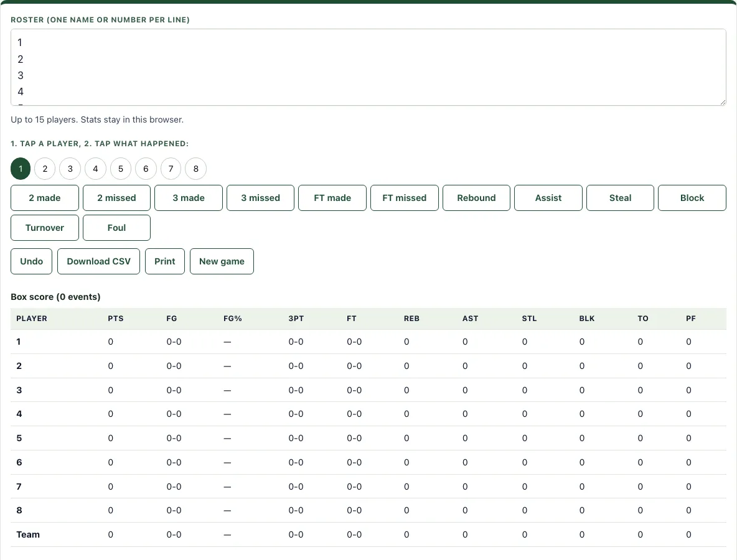Record a 2 made shot
Screen dimensions: 737x560
coord(45,198)
